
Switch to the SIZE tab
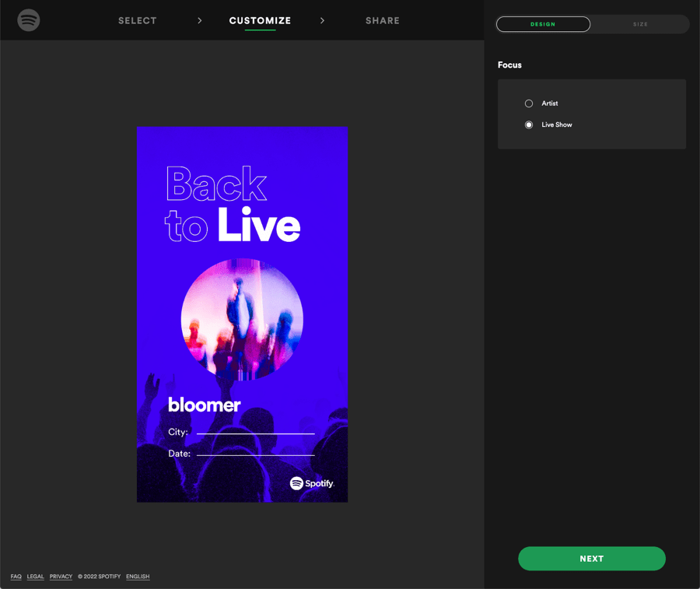pyautogui.click(x=640, y=24)
